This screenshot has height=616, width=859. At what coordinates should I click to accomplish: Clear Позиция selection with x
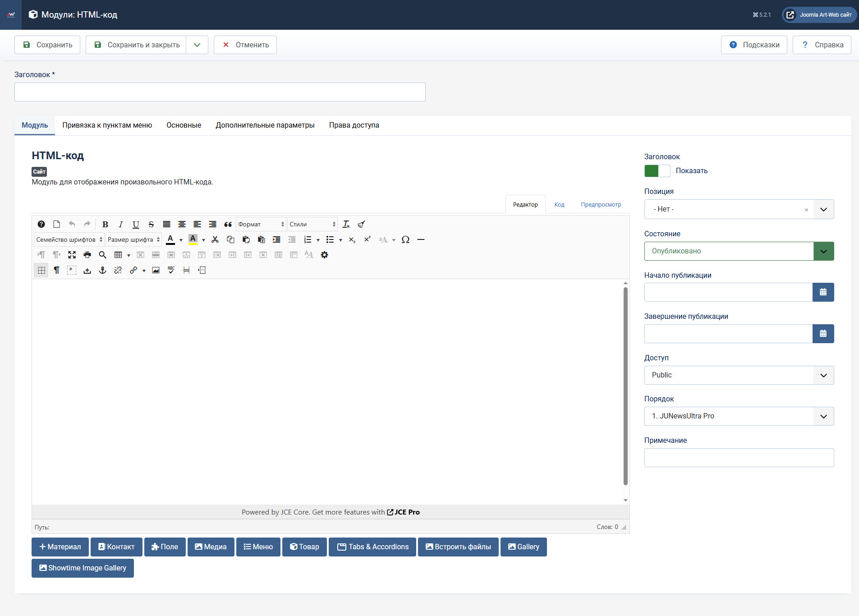pos(806,210)
